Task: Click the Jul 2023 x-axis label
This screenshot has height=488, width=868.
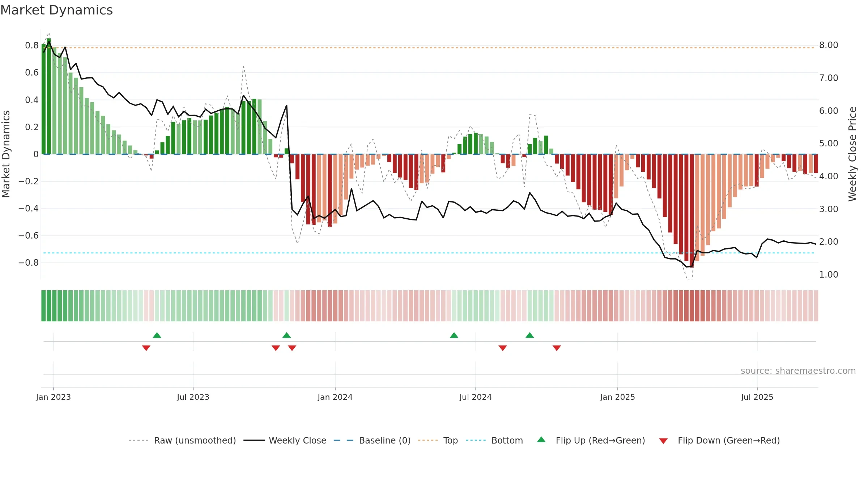Action: point(193,397)
